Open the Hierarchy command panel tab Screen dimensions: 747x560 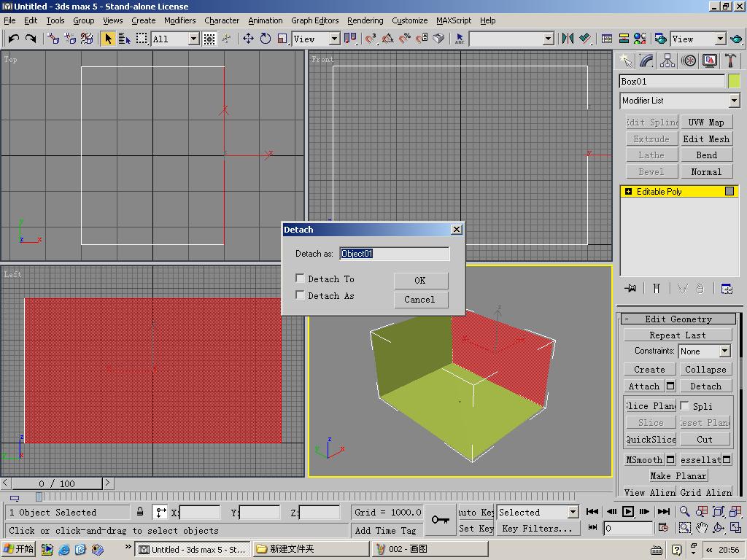click(x=667, y=61)
